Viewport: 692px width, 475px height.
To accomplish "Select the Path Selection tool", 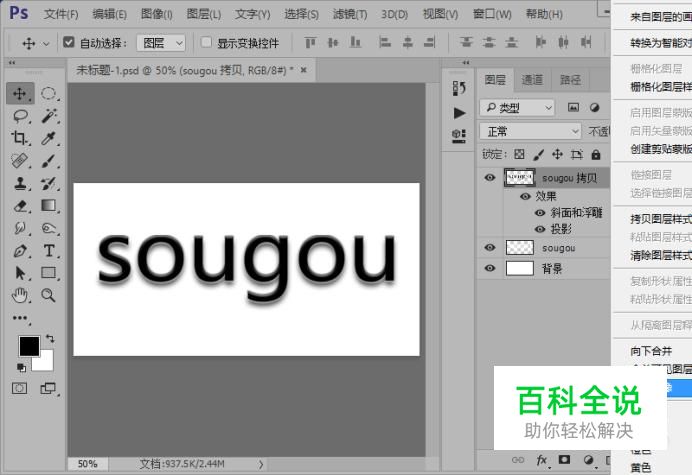I will [20, 273].
